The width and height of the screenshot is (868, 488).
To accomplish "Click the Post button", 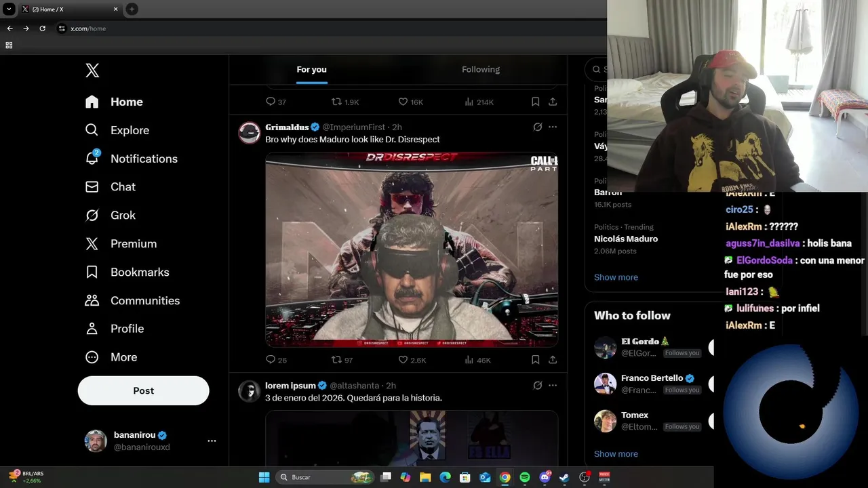I will pos(143,390).
